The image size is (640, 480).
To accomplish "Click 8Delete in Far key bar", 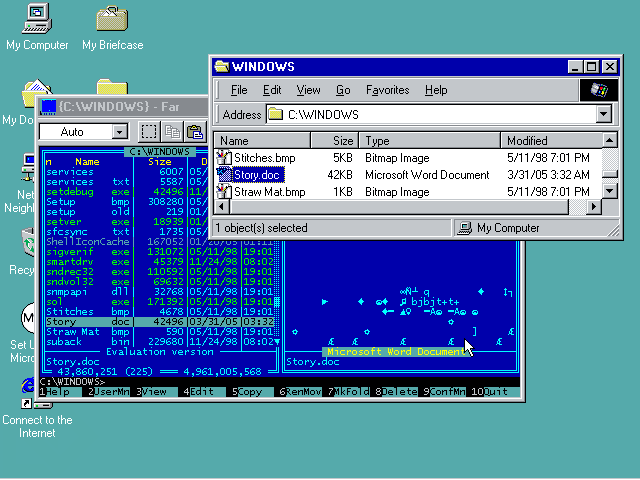I will (396, 392).
